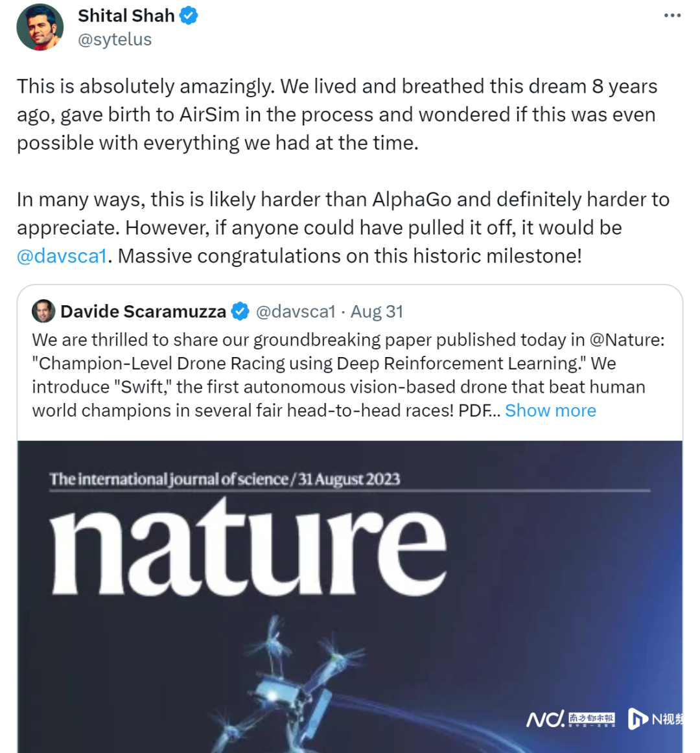Screen dimensions: 700x753
Task: Open the three-dot more options menu
Action: pyautogui.click(x=672, y=16)
